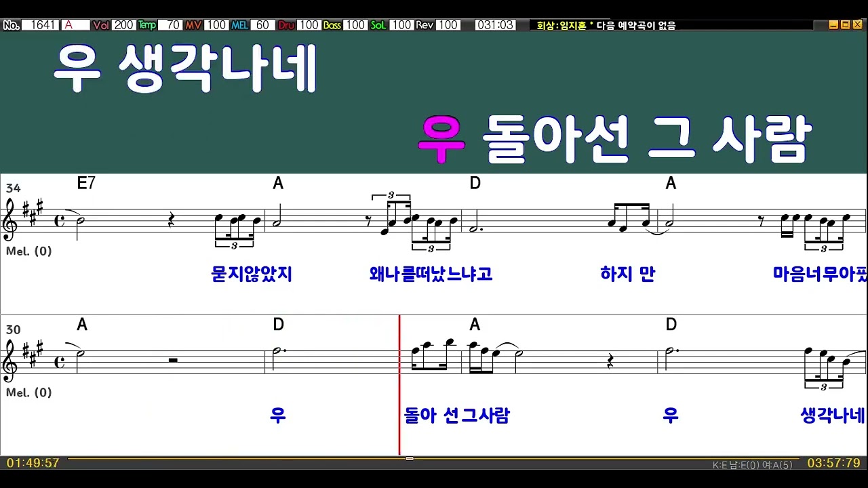This screenshot has width=868, height=488.
Task: Click the highlighted magenta 우 character
Action: [441, 139]
